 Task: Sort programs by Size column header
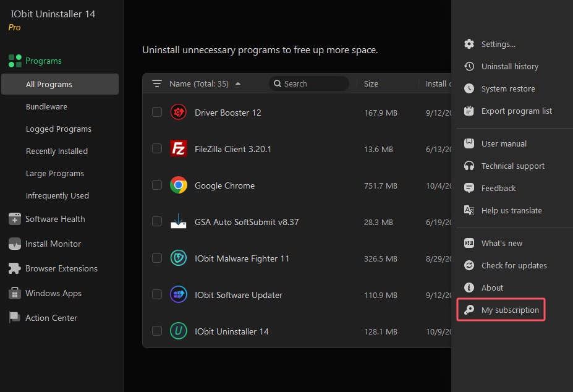click(x=371, y=83)
